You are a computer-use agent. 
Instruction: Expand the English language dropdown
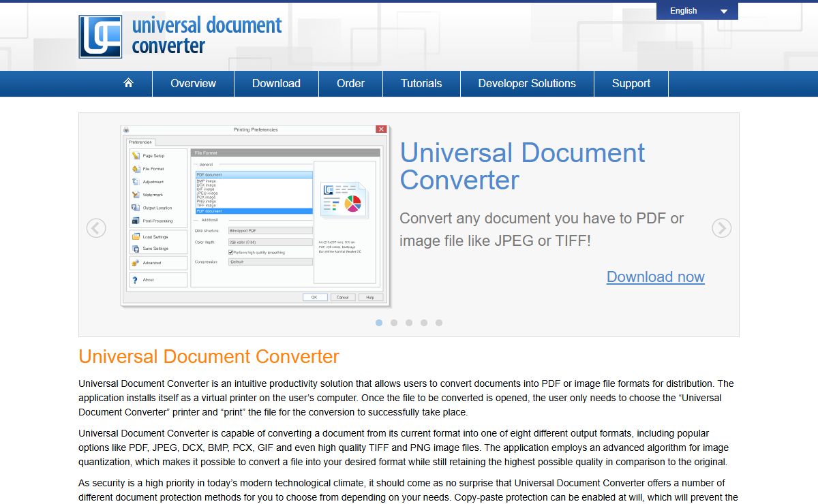pos(697,11)
